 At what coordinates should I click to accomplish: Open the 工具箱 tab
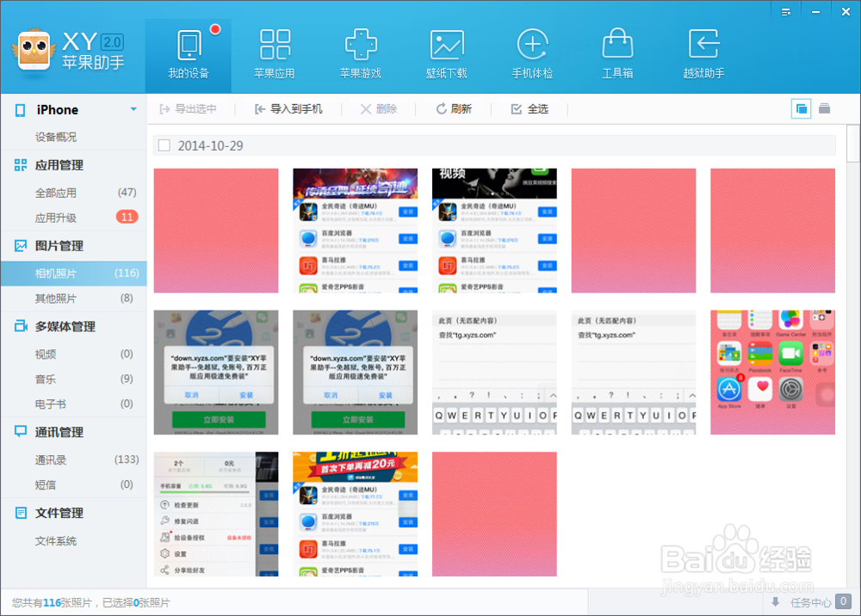pyautogui.click(x=617, y=55)
